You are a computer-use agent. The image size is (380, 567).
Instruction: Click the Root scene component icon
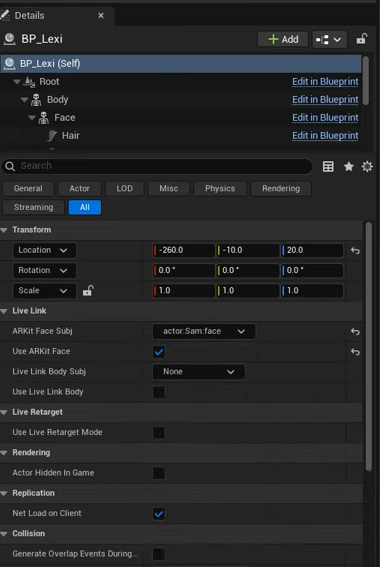tap(29, 82)
